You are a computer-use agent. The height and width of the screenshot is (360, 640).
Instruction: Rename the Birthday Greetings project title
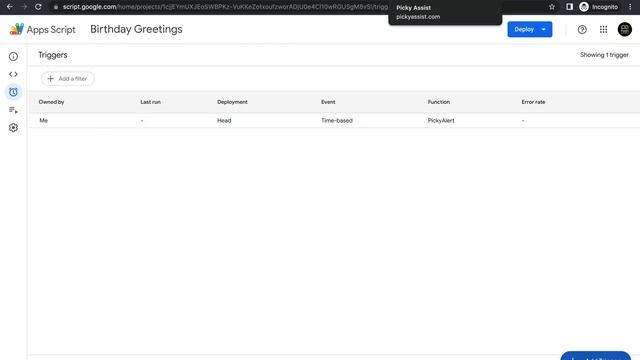point(136,29)
